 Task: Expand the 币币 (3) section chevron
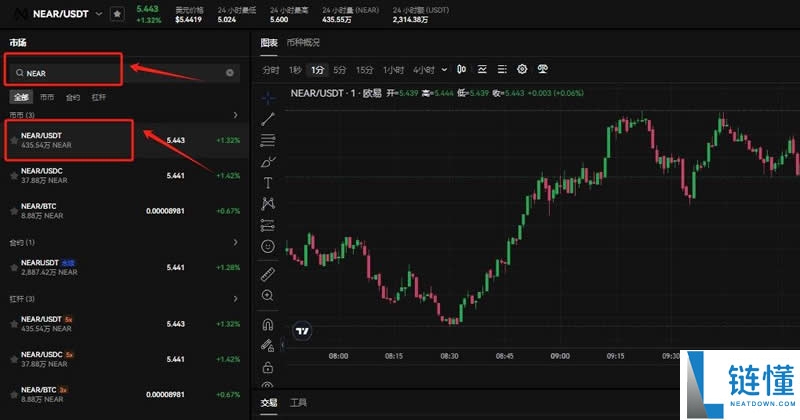(x=235, y=115)
